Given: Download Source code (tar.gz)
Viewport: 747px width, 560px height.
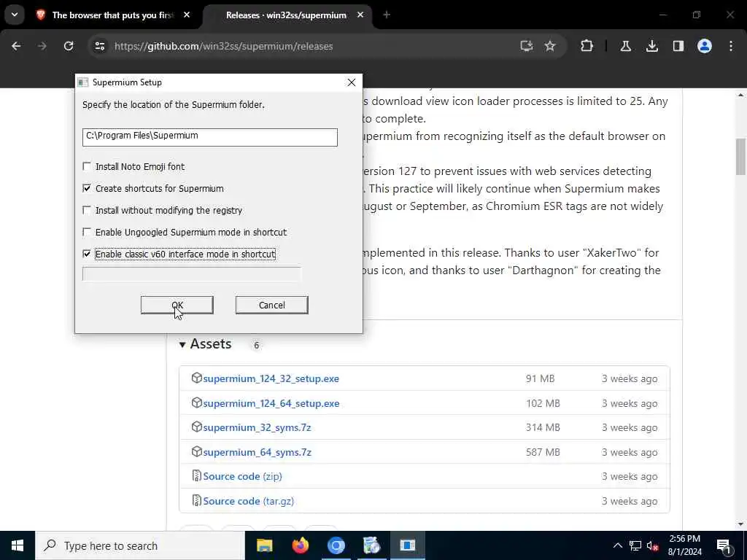Looking at the screenshot, I should pyautogui.click(x=248, y=501).
